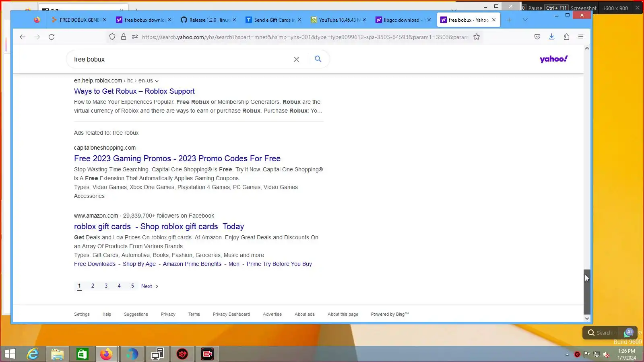The width and height of the screenshot is (644, 362).
Task: Open the Help footer link
Action: coord(107,314)
